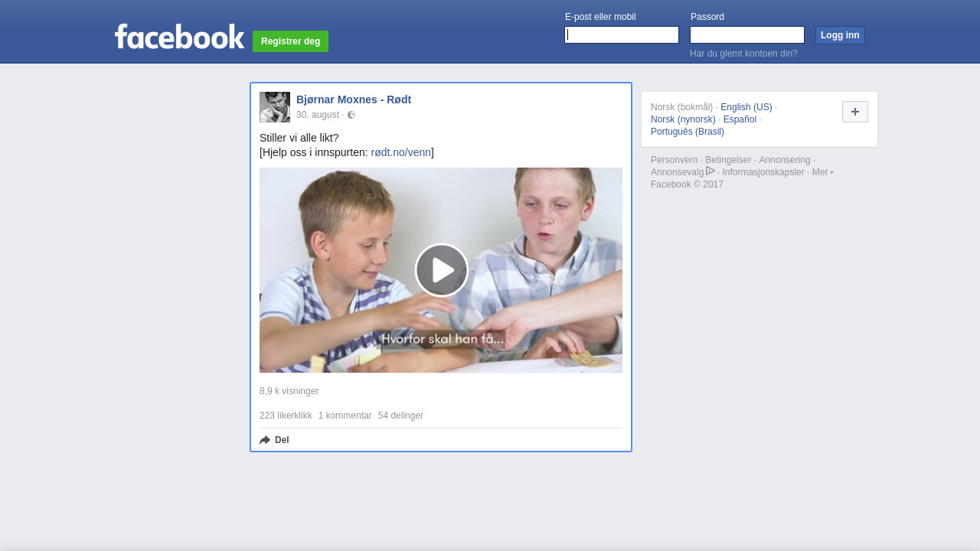The image size is (980, 551).
Task: Click the Annonsevalg AdChoices triangle icon
Action: [710, 171]
